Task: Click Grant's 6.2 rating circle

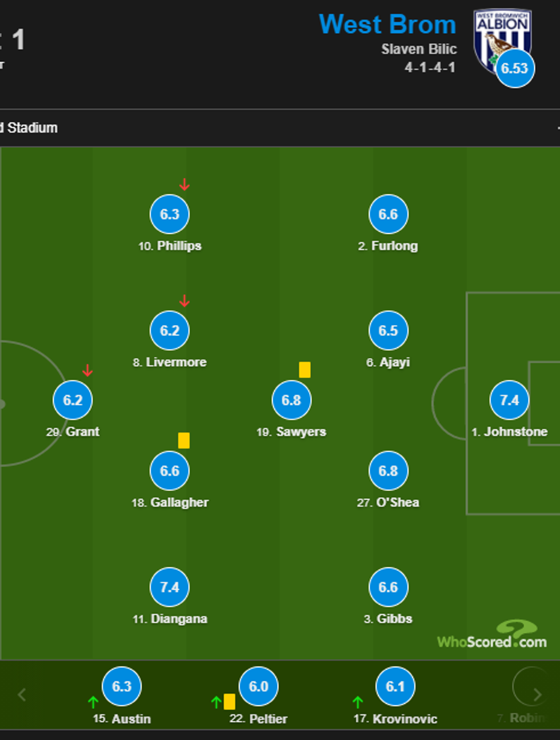Action: coord(73,400)
